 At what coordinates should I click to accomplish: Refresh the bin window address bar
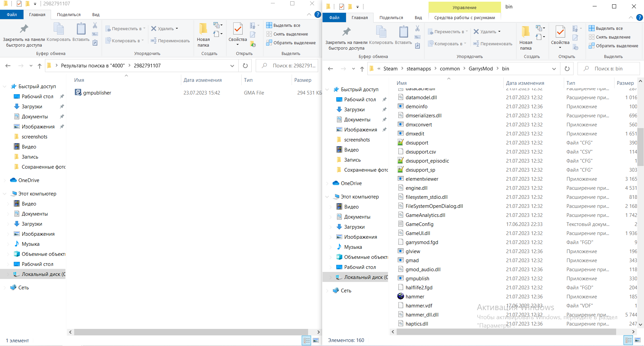(x=567, y=69)
